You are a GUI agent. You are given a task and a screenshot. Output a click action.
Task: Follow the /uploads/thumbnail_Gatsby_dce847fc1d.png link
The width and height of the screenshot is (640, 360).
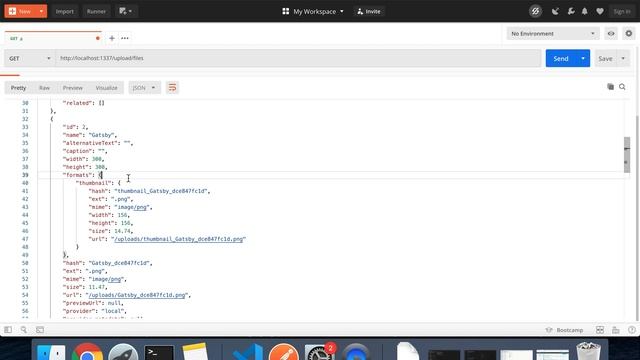179,239
